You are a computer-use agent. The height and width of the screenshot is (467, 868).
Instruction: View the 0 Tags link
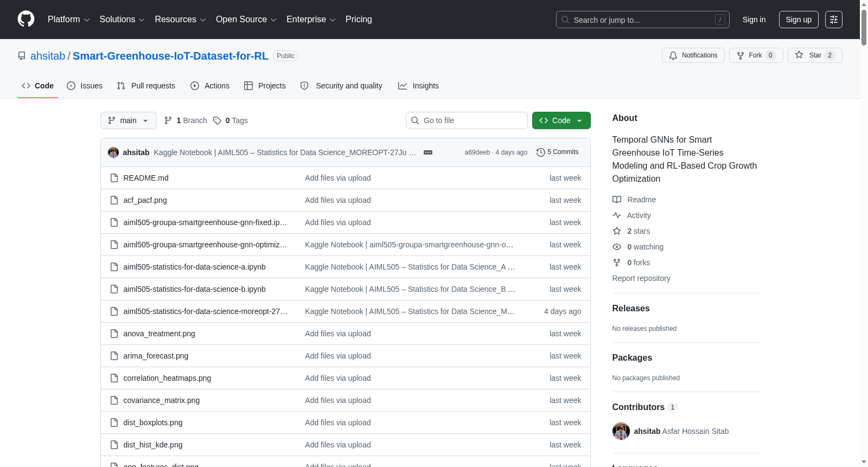point(231,120)
